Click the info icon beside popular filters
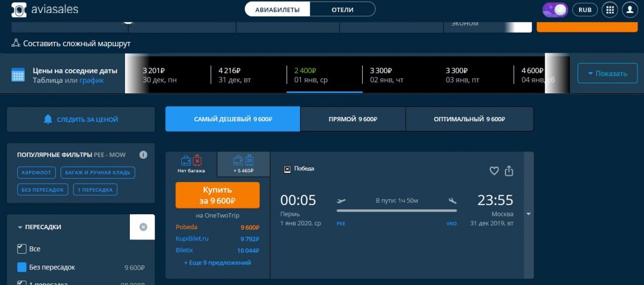The image size is (644, 285). tap(143, 155)
